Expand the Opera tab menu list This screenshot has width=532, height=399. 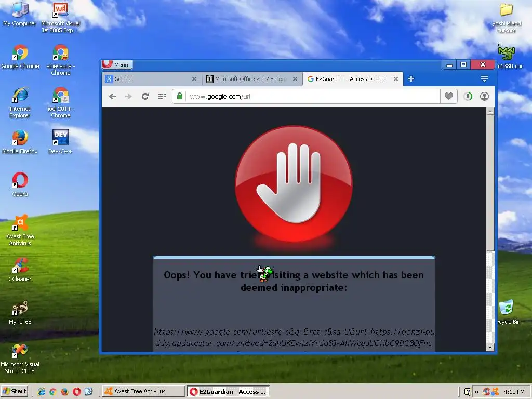pyautogui.click(x=484, y=79)
